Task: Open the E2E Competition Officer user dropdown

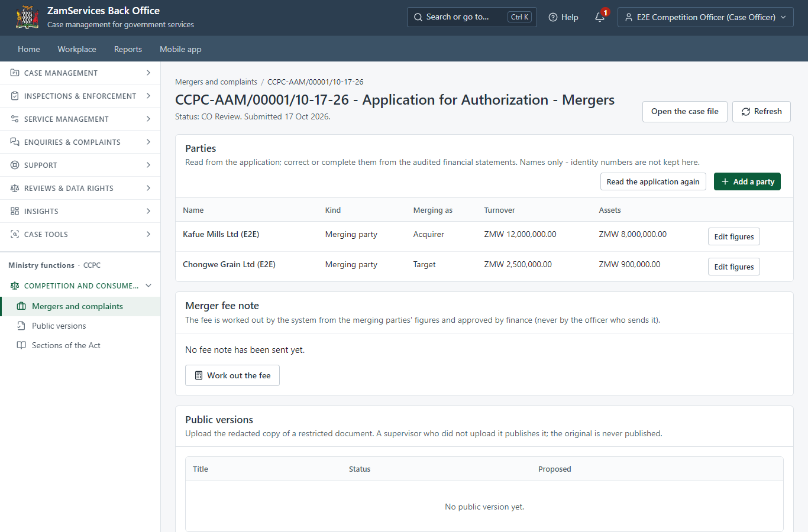Action: click(x=706, y=17)
